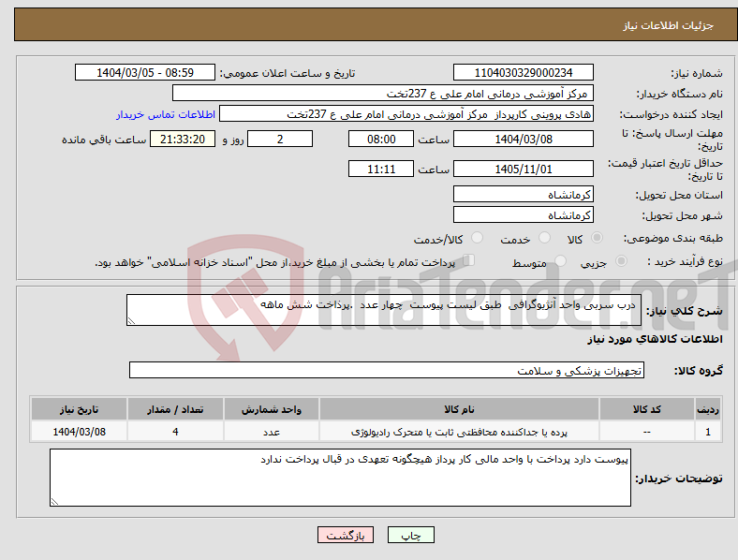Select the کالا radio button
Image resolution: width=738 pixels, height=560 pixels.
(597, 238)
